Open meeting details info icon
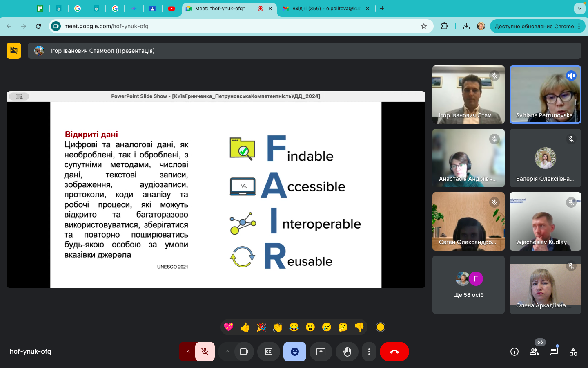Screen dimensions: 588x368 [514, 352]
